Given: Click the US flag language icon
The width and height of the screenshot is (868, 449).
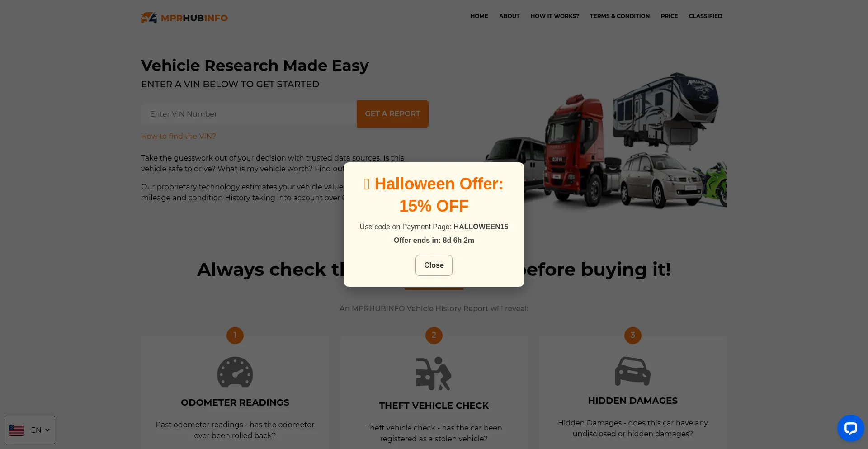Looking at the screenshot, I should pyautogui.click(x=17, y=430).
